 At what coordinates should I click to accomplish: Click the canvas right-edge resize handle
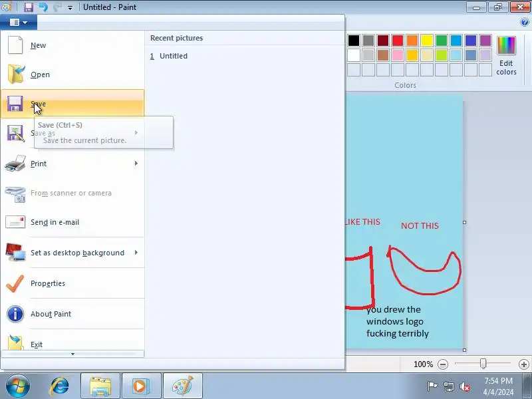464,222
